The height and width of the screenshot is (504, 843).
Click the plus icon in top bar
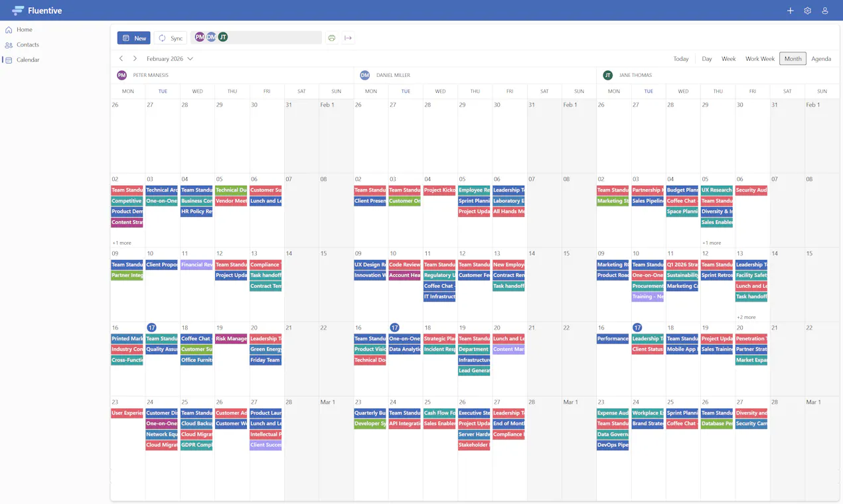tap(790, 11)
